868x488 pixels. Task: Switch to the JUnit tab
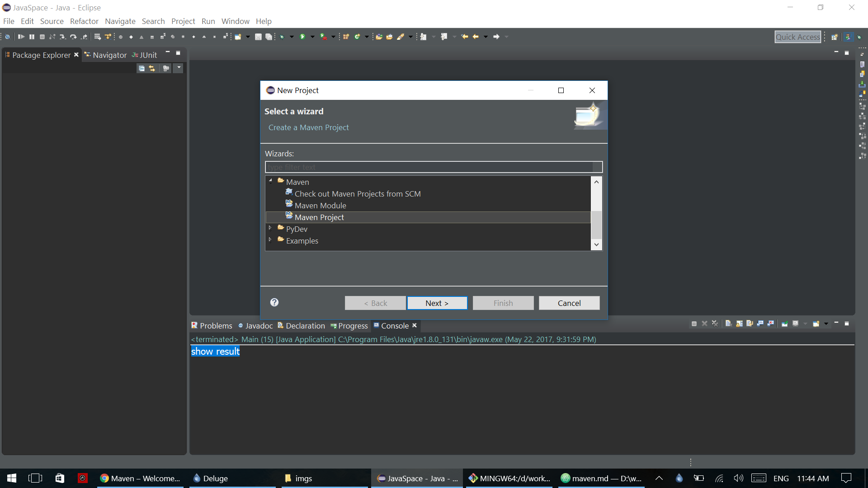[x=144, y=55]
